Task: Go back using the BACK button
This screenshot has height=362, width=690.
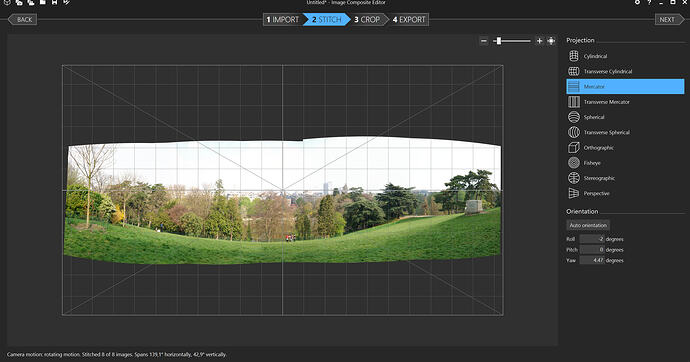Action: click(x=22, y=19)
